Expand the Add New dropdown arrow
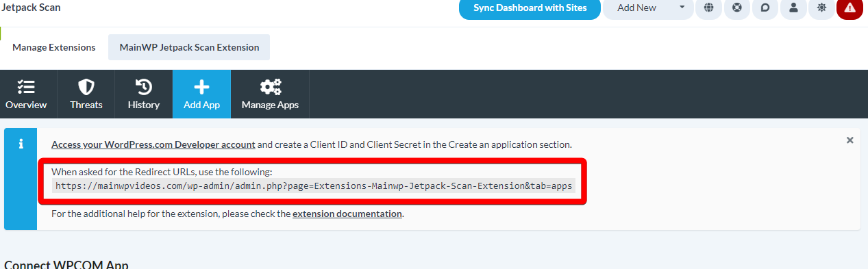Viewport: 868px width, 269px height. (682, 8)
